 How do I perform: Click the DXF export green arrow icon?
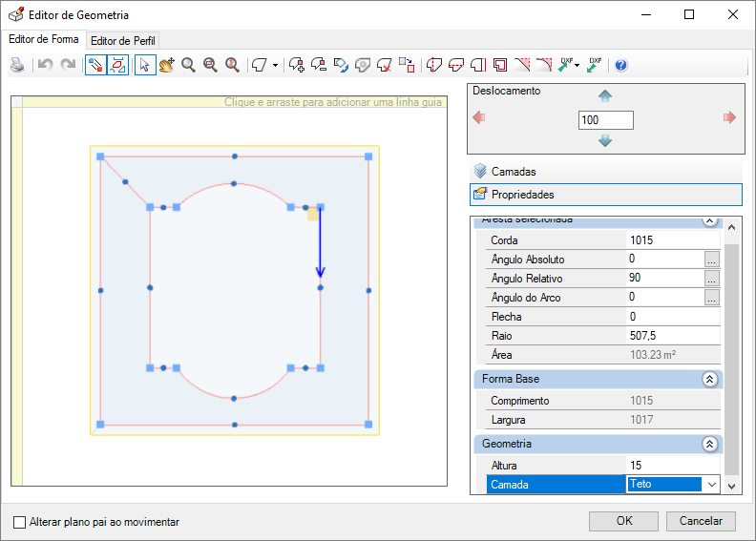click(595, 65)
